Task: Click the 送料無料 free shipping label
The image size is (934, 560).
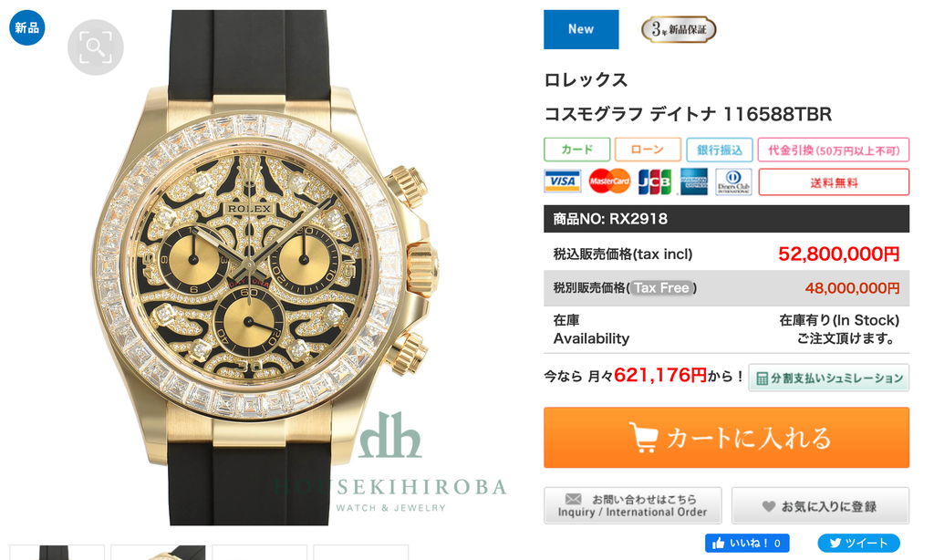Action: (x=834, y=182)
